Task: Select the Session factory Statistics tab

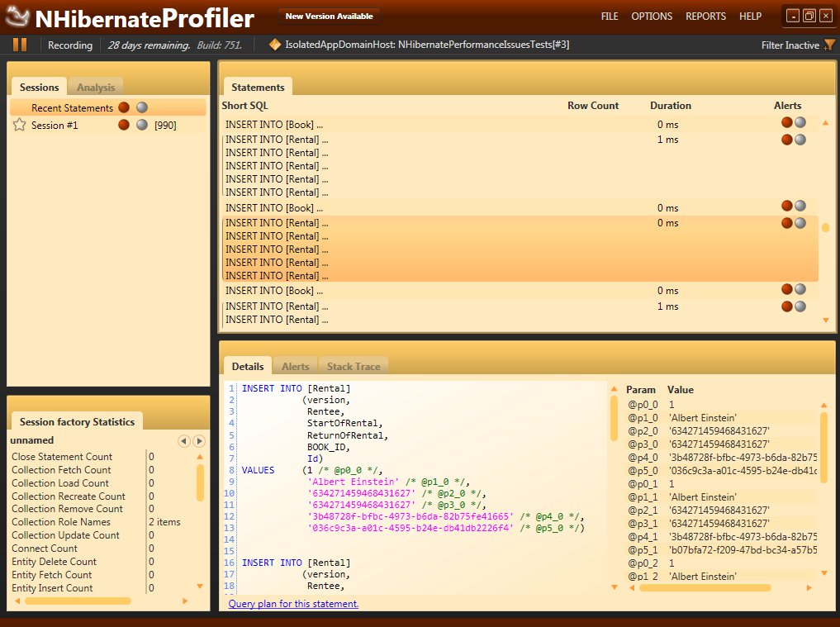Action: pos(77,421)
